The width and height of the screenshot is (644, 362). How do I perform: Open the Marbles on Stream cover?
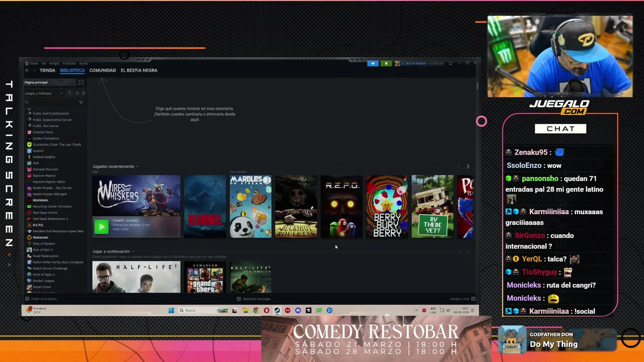point(251,207)
